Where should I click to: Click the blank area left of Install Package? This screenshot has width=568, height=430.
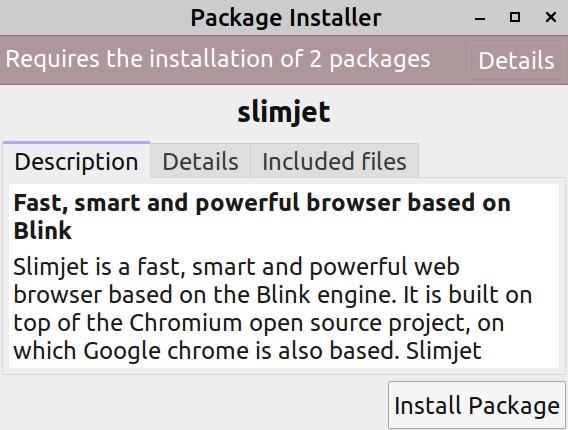tap(195, 405)
